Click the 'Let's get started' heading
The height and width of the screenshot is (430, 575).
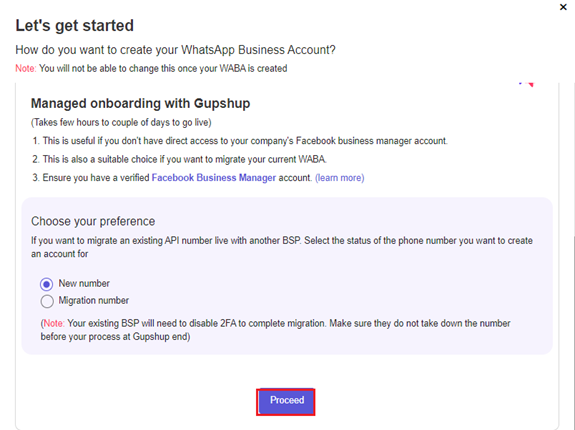coord(74,26)
